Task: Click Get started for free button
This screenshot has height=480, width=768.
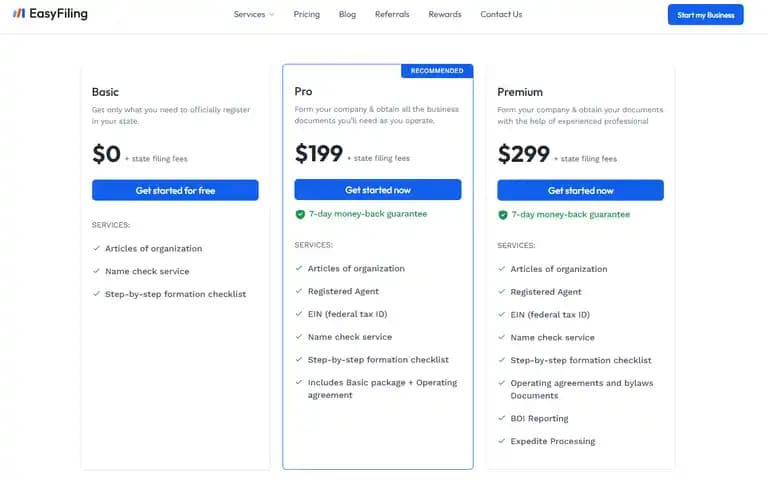Action: [175, 191]
